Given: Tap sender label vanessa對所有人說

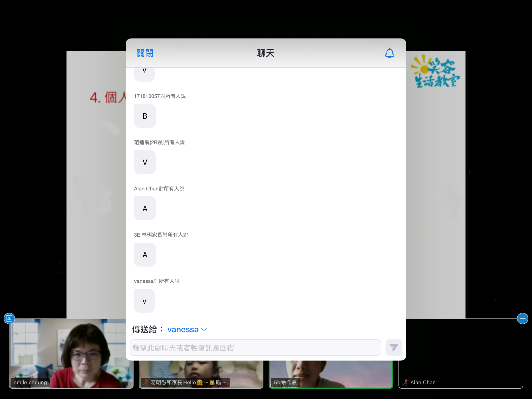Looking at the screenshot, I should pos(157,281).
